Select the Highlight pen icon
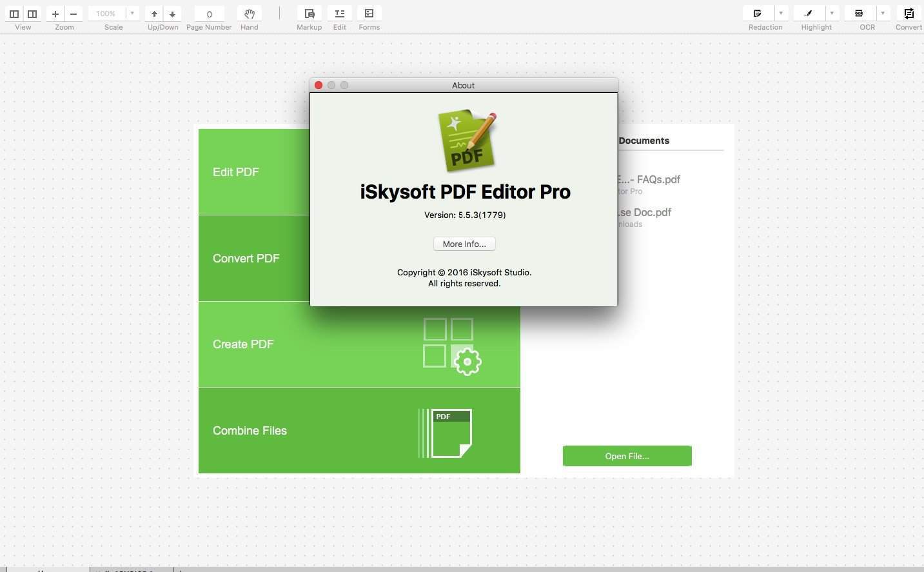924x572 pixels. pyautogui.click(x=809, y=14)
